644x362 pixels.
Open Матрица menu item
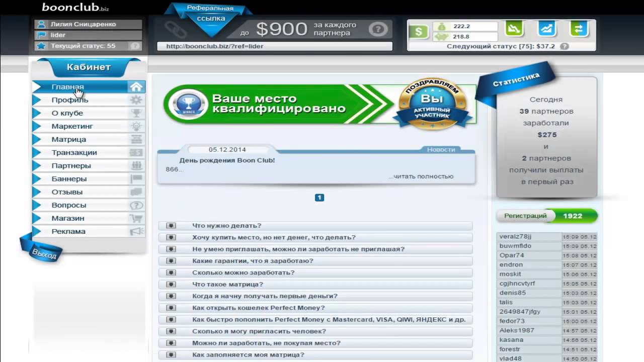click(89, 139)
